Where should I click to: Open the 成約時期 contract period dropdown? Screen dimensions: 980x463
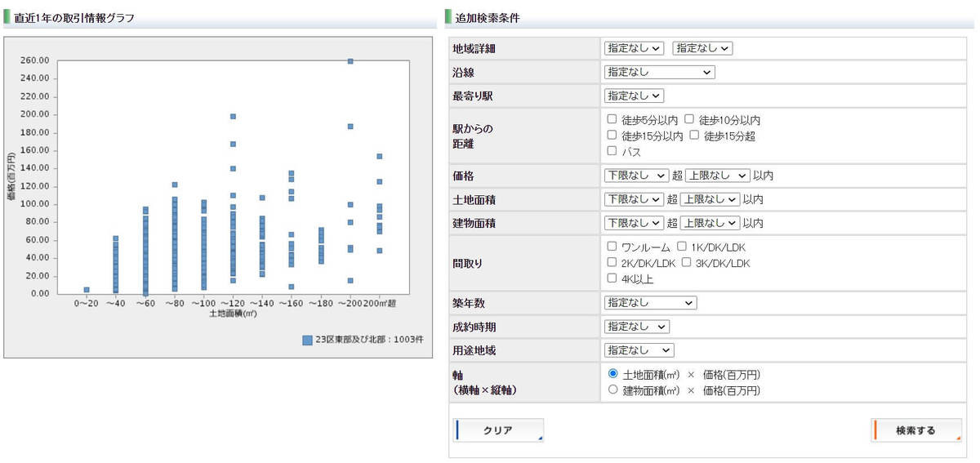coord(636,327)
